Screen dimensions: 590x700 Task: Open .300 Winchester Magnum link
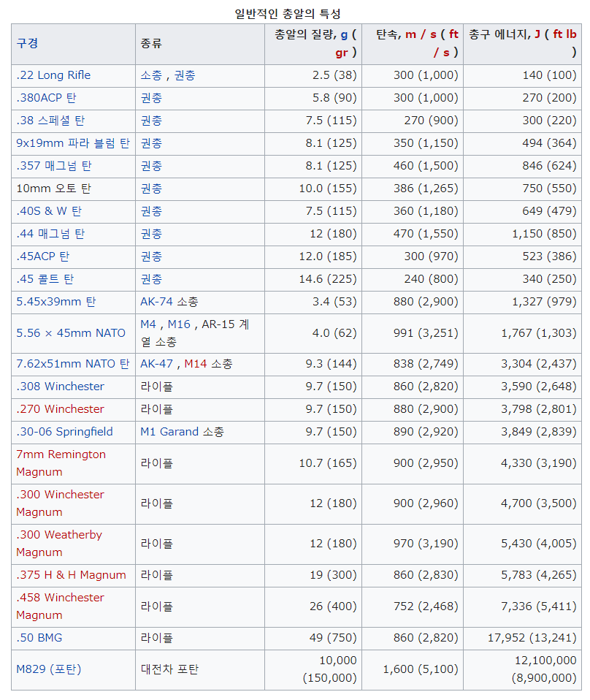pos(60,503)
